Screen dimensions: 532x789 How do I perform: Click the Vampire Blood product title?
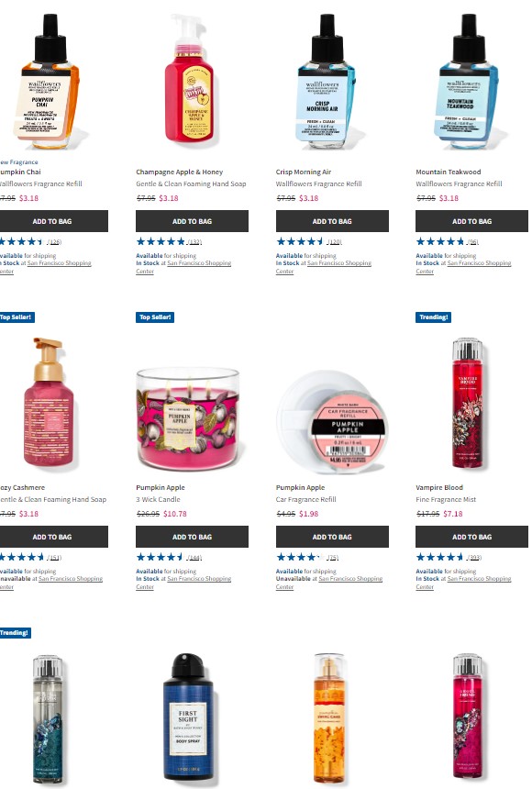click(439, 487)
